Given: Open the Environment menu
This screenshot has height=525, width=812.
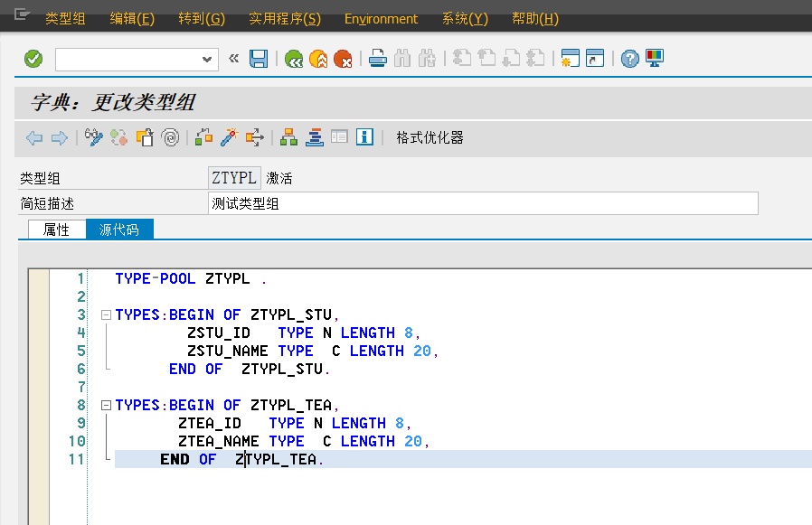Looking at the screenshot, I should [380, 18].
